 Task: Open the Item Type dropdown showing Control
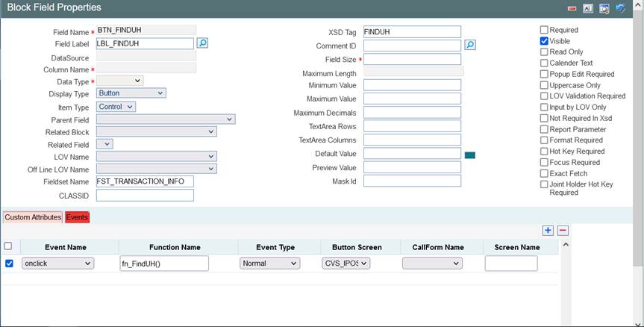[116, 107]
